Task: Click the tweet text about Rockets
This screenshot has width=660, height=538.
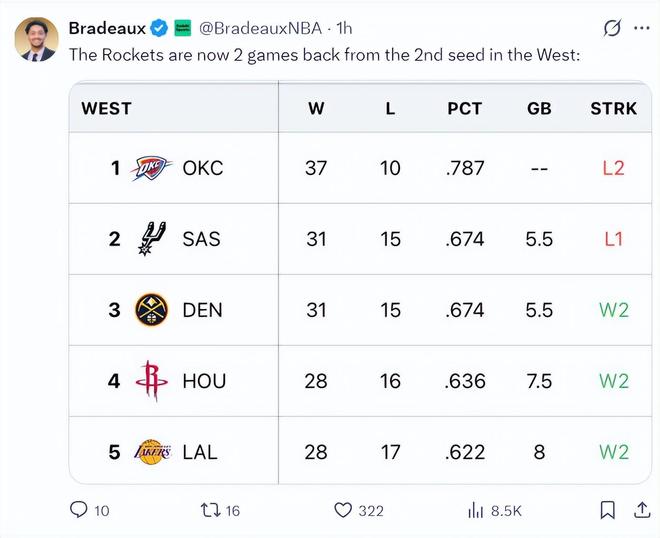Action: (323, 54)
